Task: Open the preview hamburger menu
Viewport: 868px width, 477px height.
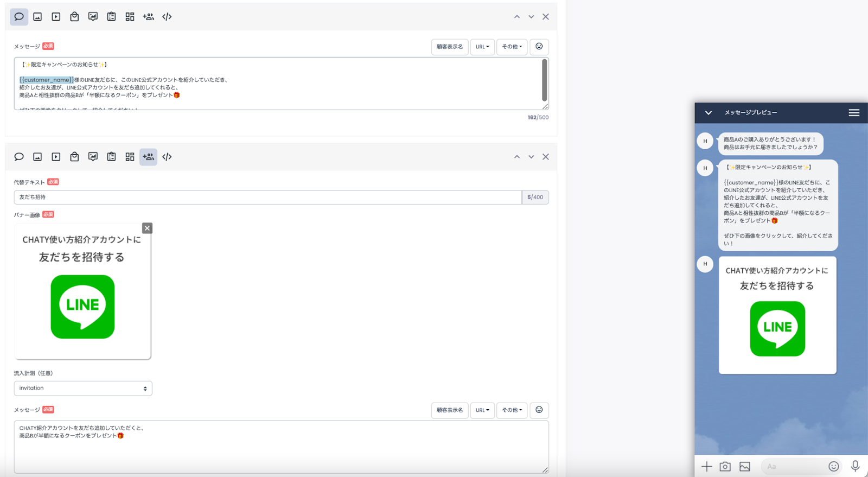Action: point(854,113)
